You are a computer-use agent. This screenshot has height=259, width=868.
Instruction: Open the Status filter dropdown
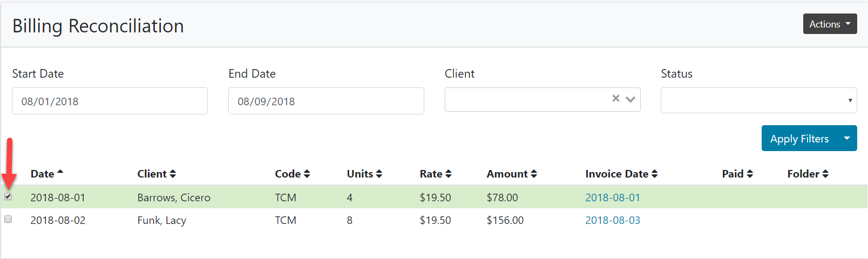(x=758, y=100)
